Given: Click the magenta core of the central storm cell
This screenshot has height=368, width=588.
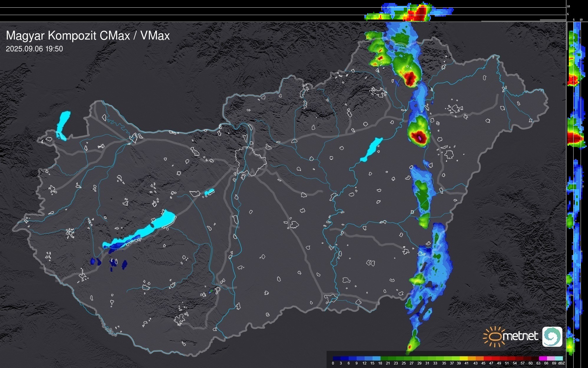Looking at the screenshot, I should tap(420, 138).
